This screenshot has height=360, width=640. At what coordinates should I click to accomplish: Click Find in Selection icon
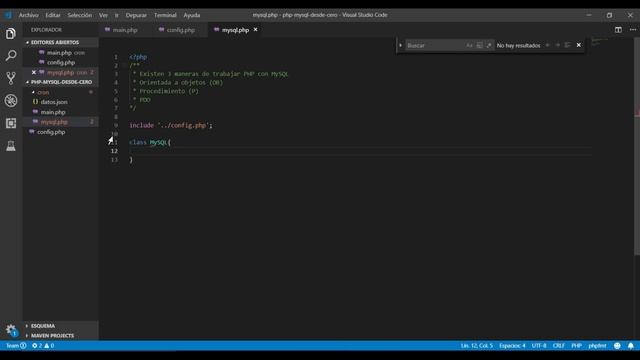pyautogui.click(x=567, y=45)
